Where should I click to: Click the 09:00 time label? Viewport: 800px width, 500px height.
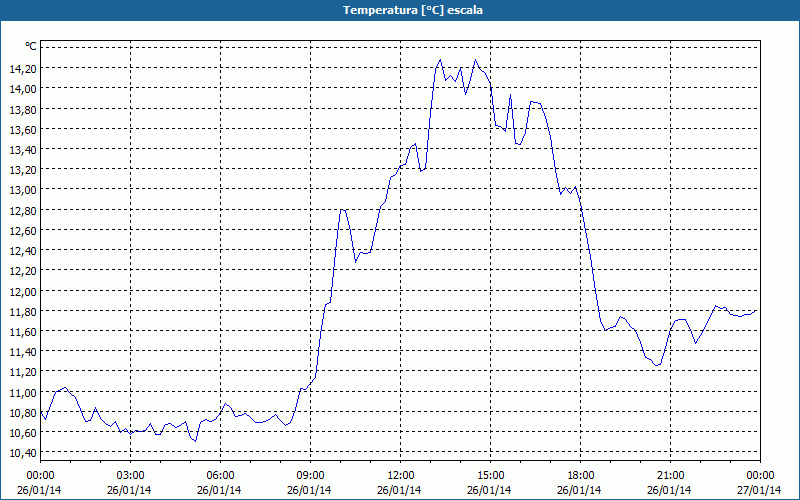[310, 476]
